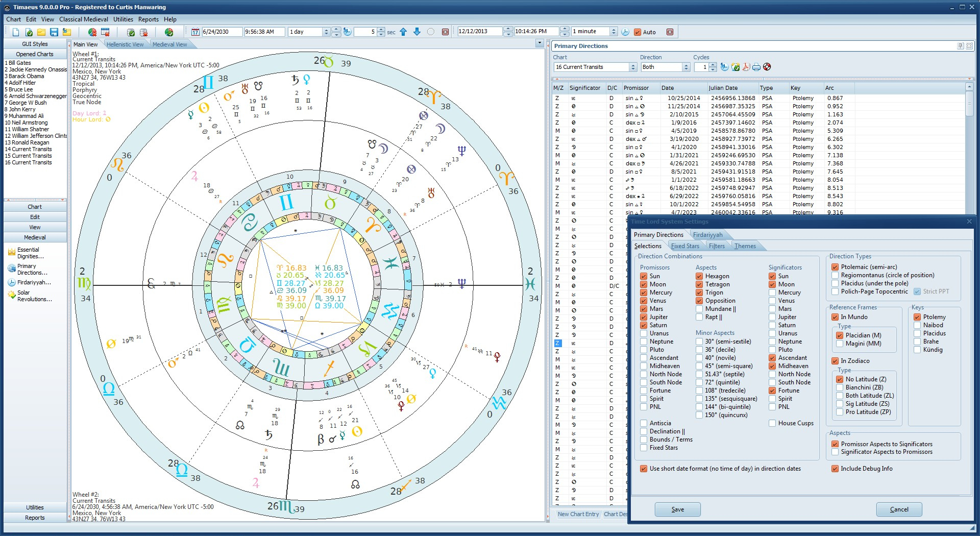This screenshot has height=536, width=980.
Task: Open the 1 day interval dropdown
Action: pyautogui.click(x=326, y=32)
